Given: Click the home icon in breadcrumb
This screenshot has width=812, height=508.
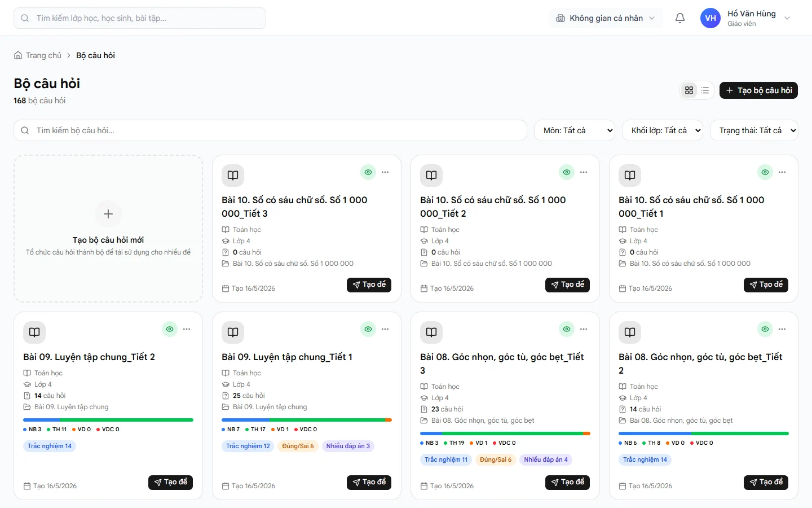Looking at the screenshot, I should [x=18, y=55].
